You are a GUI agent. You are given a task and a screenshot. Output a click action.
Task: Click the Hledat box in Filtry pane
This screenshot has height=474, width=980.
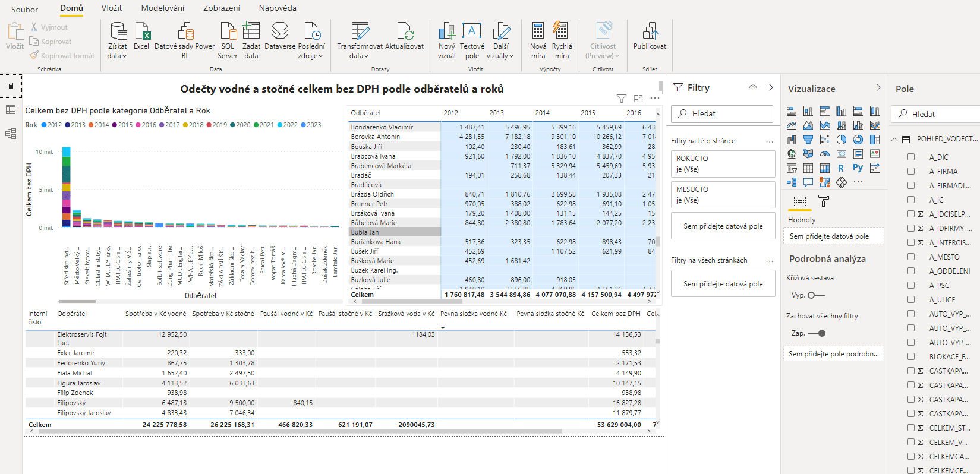click(722, 113)
